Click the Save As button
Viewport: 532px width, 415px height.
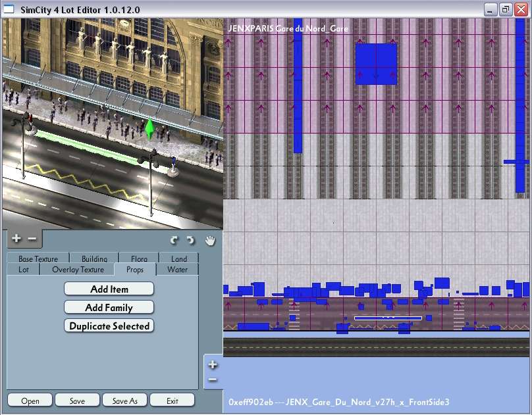tap(125, 401)
